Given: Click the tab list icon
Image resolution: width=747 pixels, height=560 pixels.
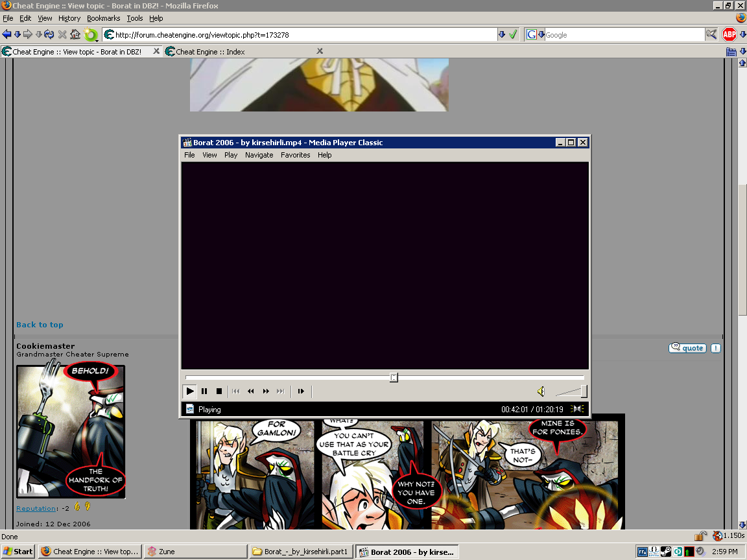Looking at the screenshot, I should pyautogui.click(x=731, y=51).
